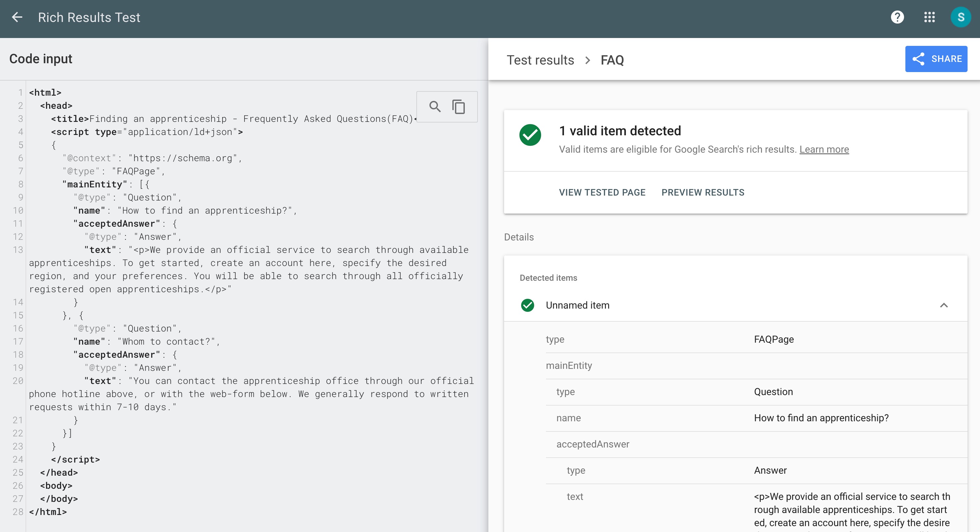Click the <body> tag code line
980x532 pixels.
(x=56, y=485)
